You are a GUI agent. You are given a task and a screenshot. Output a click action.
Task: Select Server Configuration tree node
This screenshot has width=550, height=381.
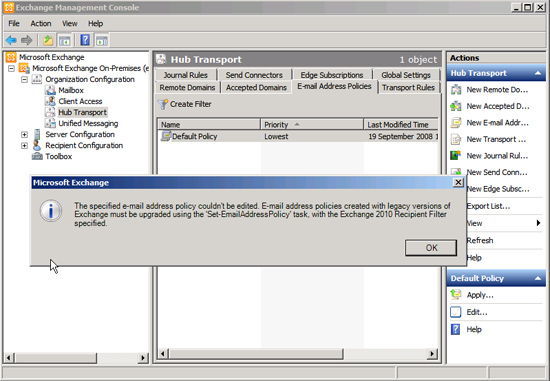coord(80,134)
